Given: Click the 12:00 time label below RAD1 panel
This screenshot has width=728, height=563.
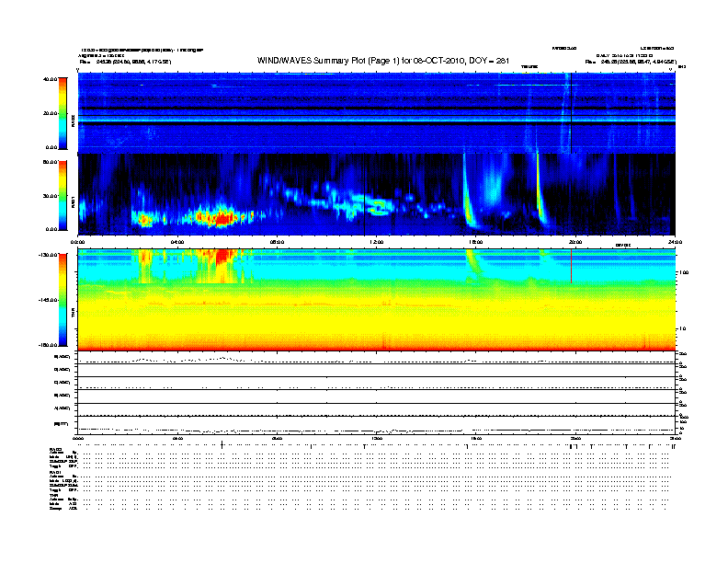Looking at the screenshot, I should point(377,242).
